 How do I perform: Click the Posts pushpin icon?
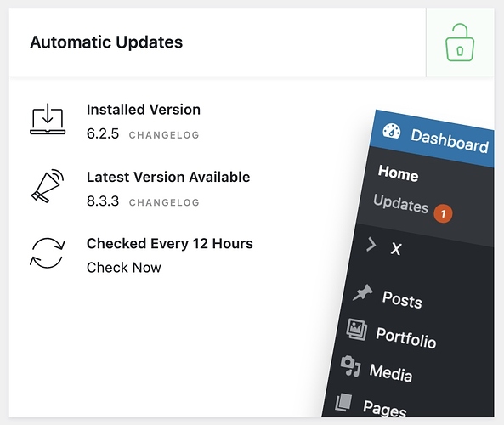363,292
